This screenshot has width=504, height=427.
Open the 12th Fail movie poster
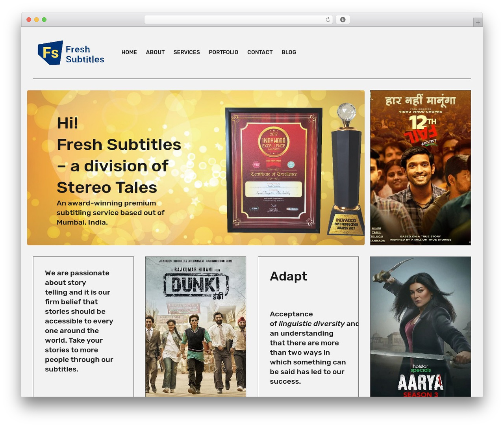coord(421,167)
